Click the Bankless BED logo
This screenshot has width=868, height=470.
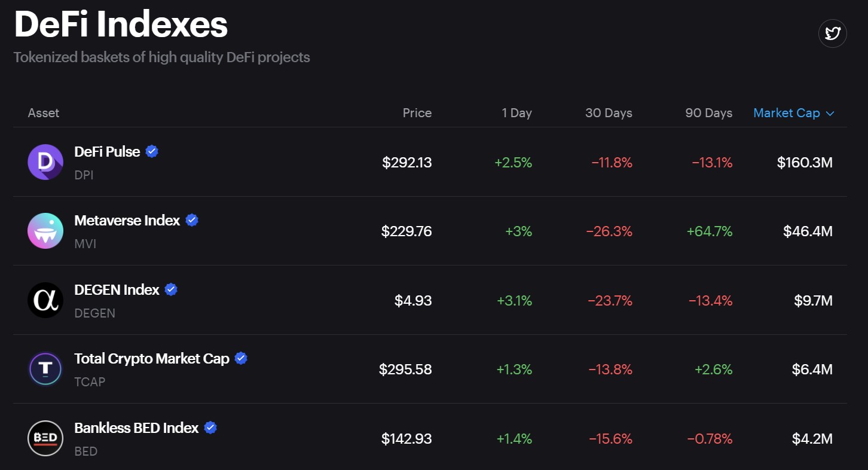45,438
